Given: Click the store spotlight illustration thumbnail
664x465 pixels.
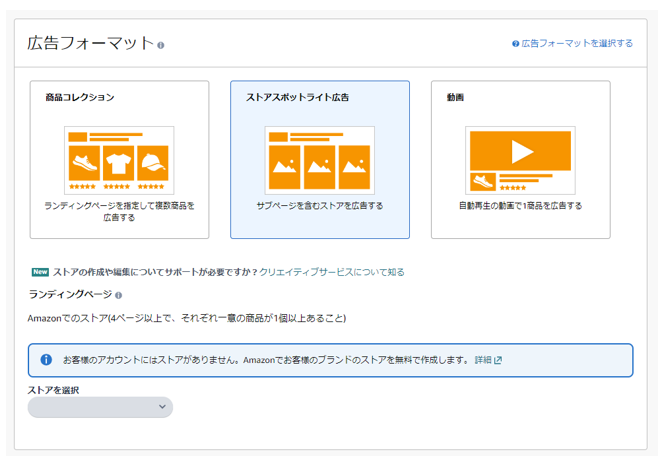Looking at the screenshot, I should pyautogui.click(x=320, y=160).
